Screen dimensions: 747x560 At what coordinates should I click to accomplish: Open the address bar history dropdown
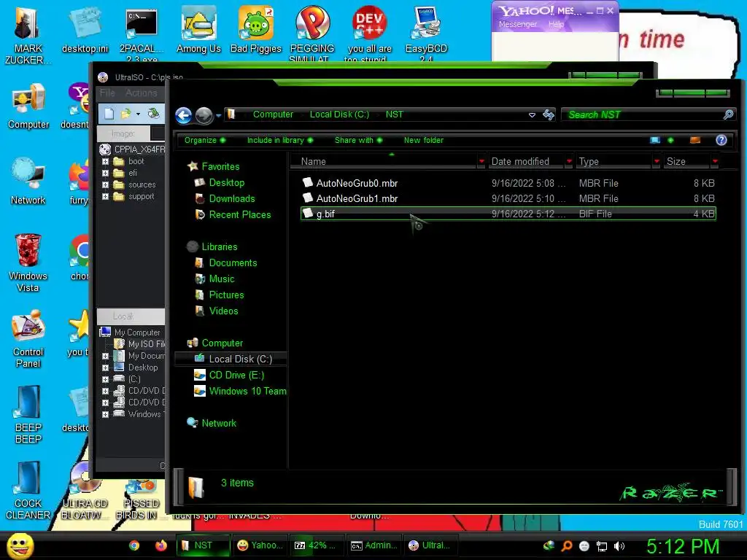(532, 114)
